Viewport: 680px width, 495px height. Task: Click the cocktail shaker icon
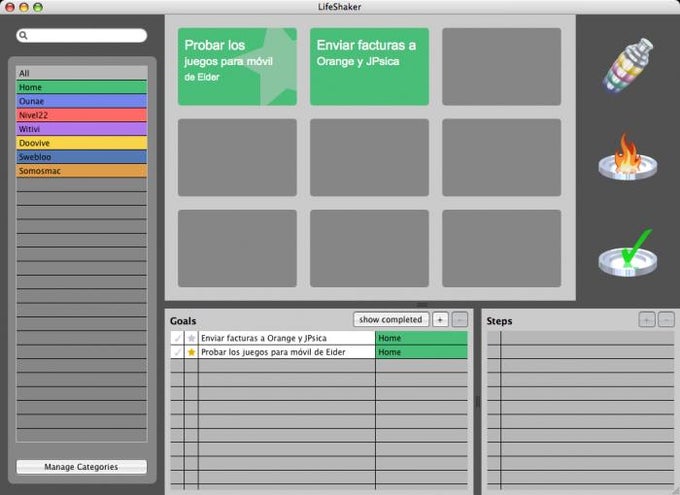pyautogui.click(x=628, y=66)
